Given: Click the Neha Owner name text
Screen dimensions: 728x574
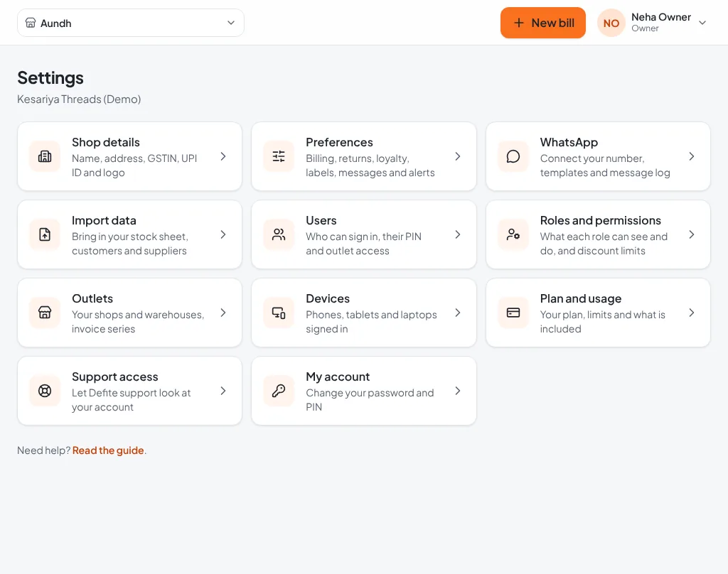Looking at the screenshot, I should click(660, 17).
